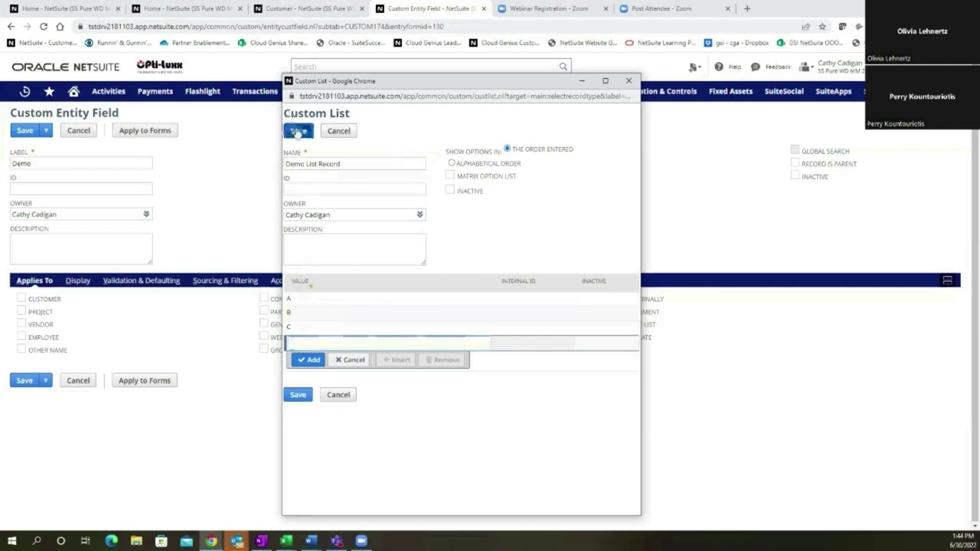980x551 pixels.
Task: Open OneNote from the taskbar
Action: pos(260,541)
